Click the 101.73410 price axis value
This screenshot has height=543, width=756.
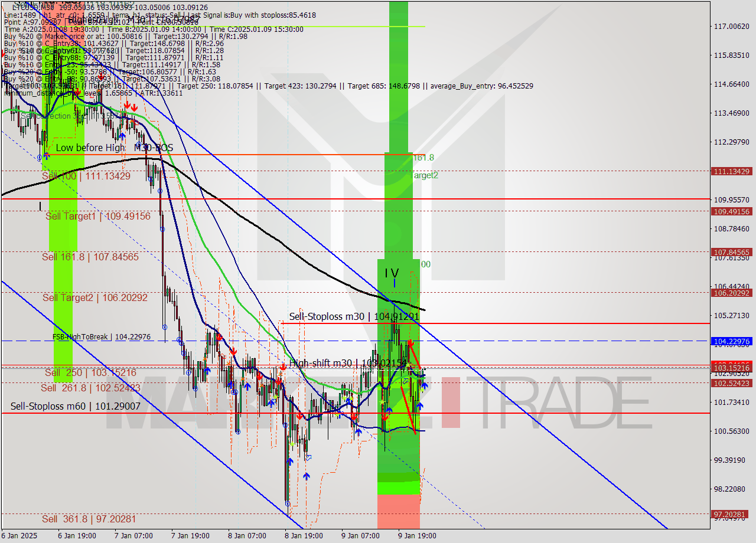732,402
